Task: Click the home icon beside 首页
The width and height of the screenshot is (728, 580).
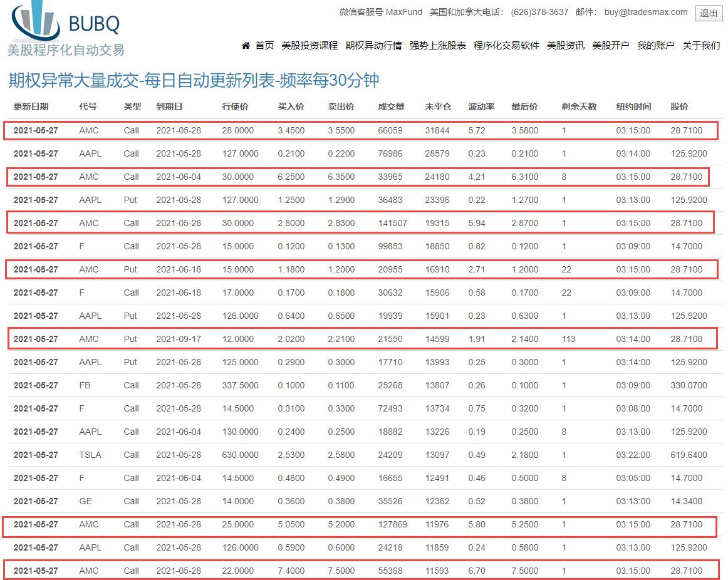Action: 246,46
